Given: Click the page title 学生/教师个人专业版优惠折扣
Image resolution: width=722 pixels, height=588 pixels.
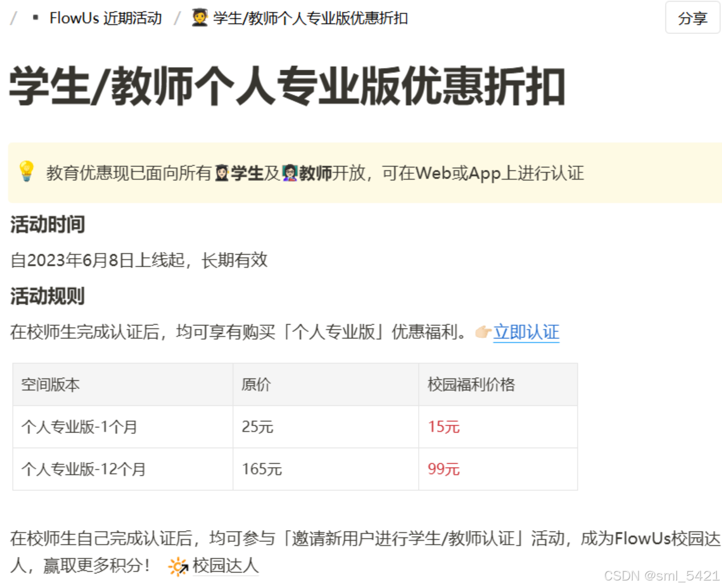Looking at the screenshot, I should coord(287,86).
